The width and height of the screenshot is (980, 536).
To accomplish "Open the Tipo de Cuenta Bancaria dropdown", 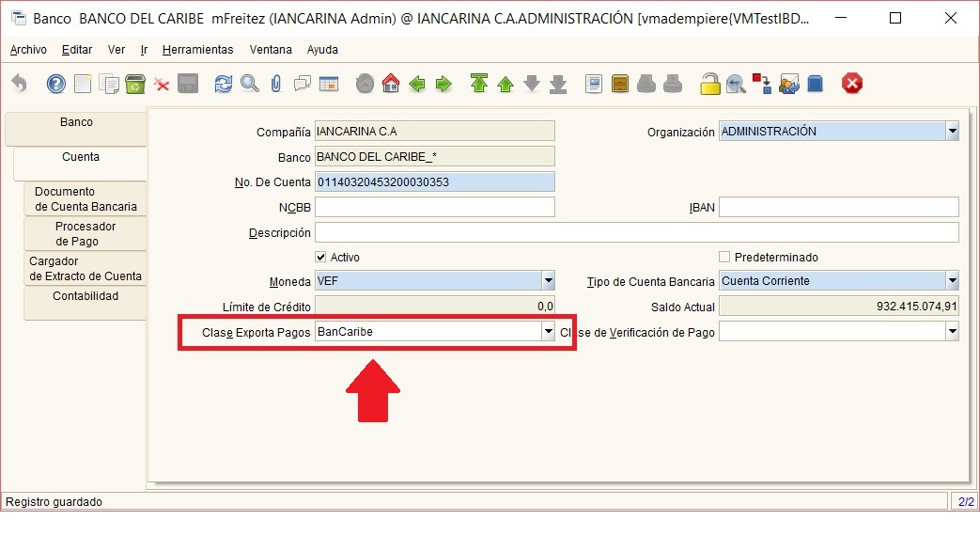I will [x=952, y=281].
